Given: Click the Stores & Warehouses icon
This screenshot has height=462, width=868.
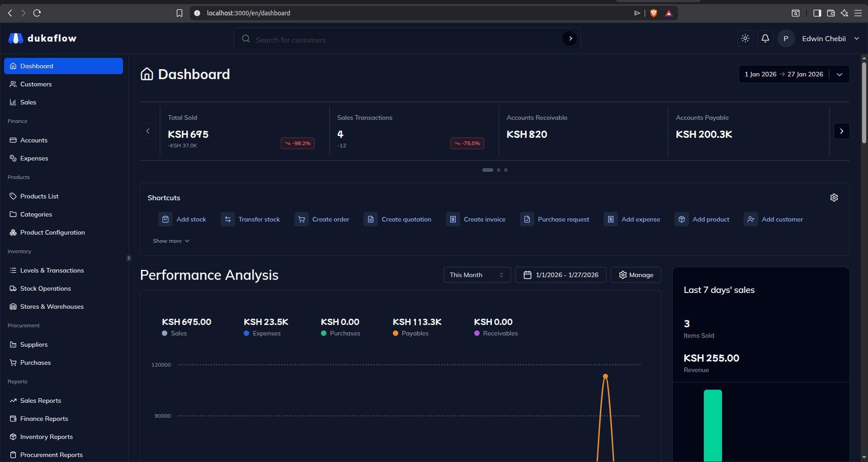Looking at the screenshot, I should [x=13, y=306].
